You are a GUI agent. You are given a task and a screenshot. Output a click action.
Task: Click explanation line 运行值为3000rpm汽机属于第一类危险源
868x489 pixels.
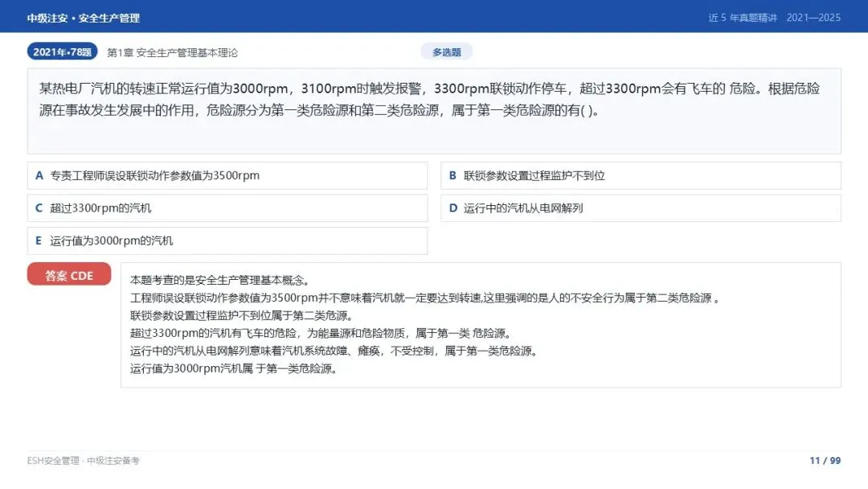point(234,369)
